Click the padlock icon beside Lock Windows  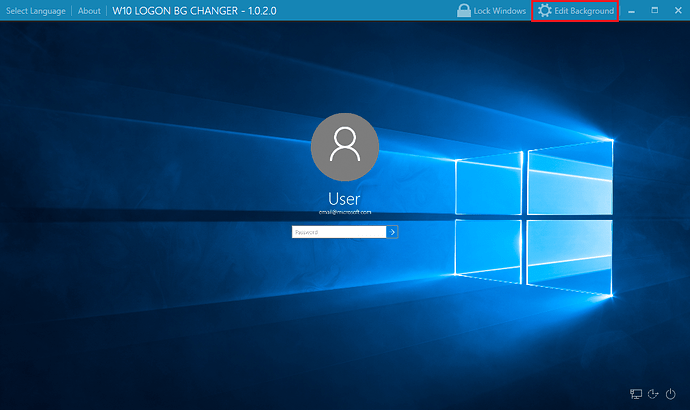click(464, 11)
